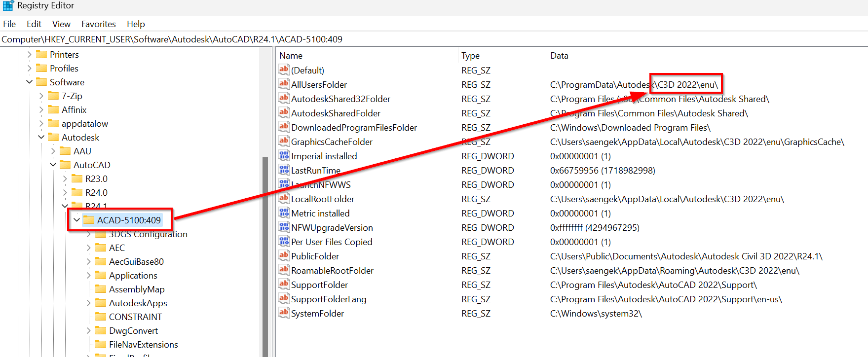Click the DWORD icon beside NFWUpgradeVersion

click(x=284, y=227)
